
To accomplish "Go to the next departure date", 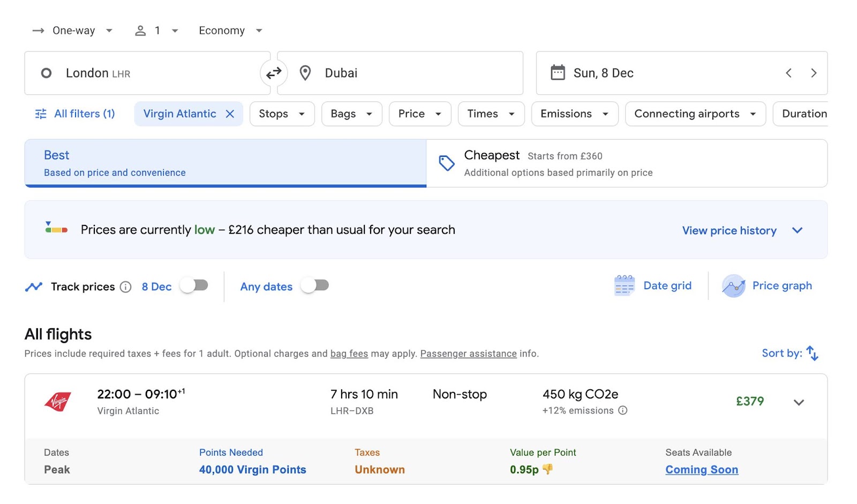I will click(x=814, y=73).
